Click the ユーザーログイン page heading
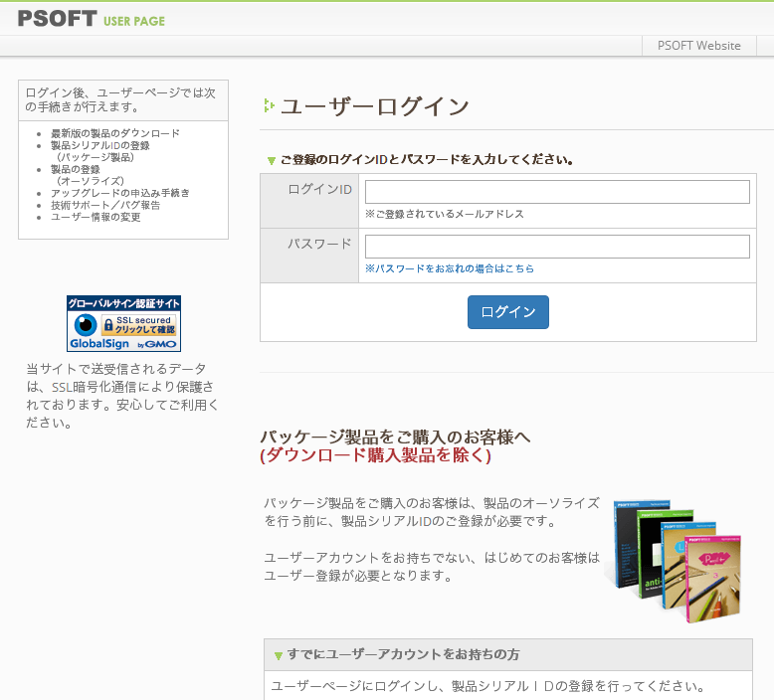 (375, 106)
